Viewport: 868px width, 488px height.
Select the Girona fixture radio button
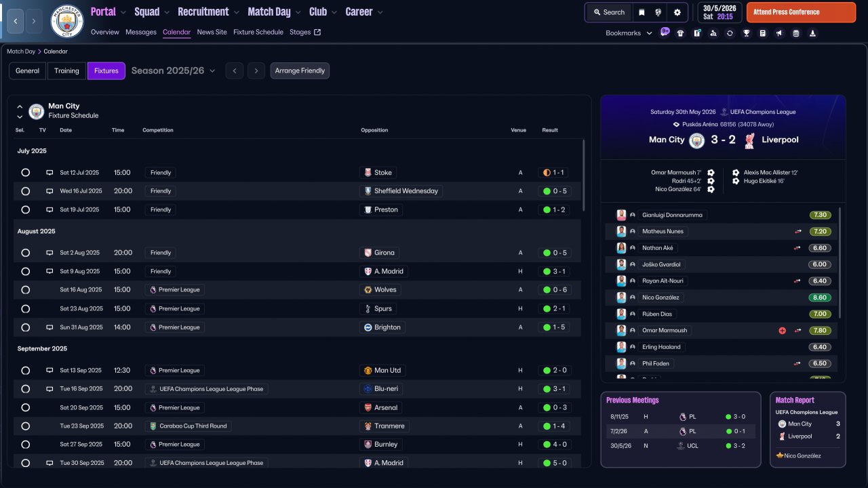tap(26, 253)
